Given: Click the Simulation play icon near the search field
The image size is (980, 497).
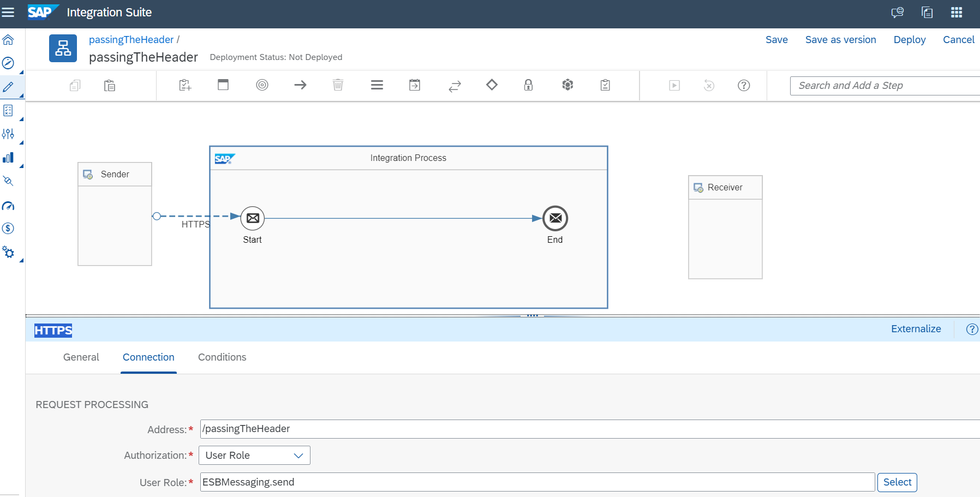Looking at the screenshot, I should [x=675, y=85].
